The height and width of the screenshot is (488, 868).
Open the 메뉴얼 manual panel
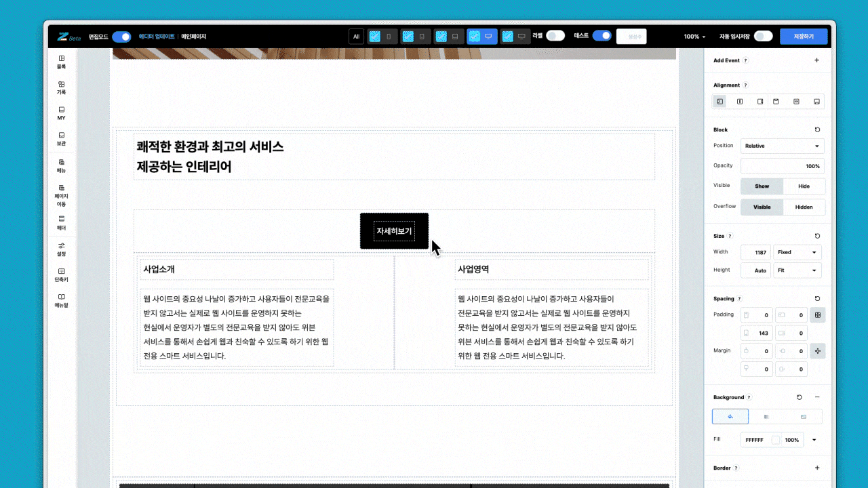tap(61, 300)
